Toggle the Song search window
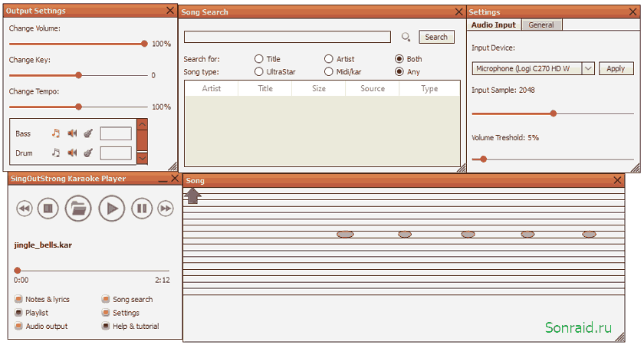The image size is (644, 345). pyautogui.click(x=106, y=299)
